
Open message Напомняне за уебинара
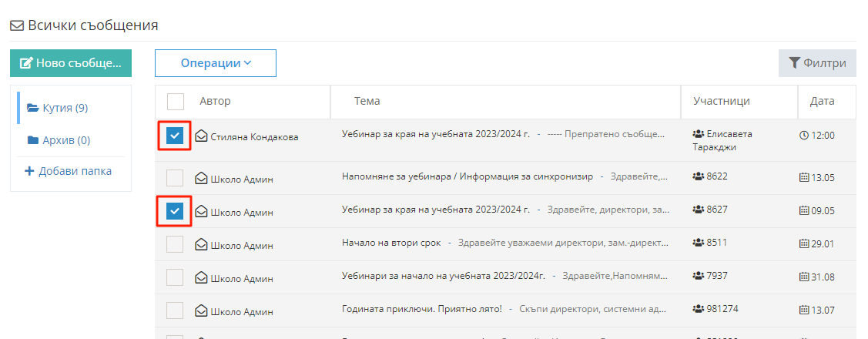tap(467, 176)
